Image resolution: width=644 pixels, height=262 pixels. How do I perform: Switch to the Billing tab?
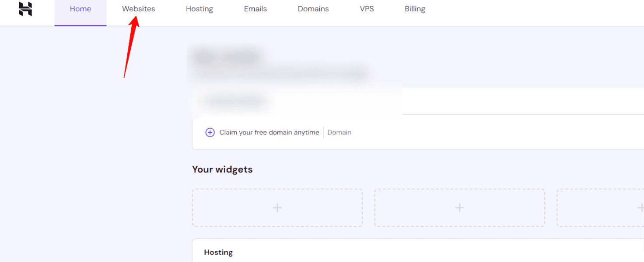[414, 8]
